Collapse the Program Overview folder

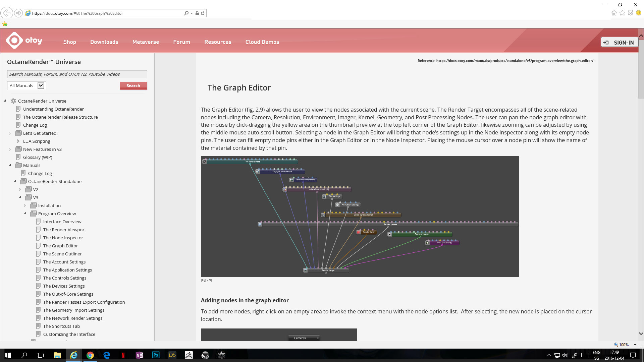25,214
